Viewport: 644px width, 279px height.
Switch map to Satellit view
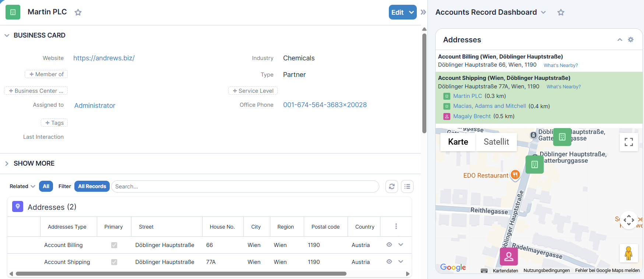click(496, 142)
